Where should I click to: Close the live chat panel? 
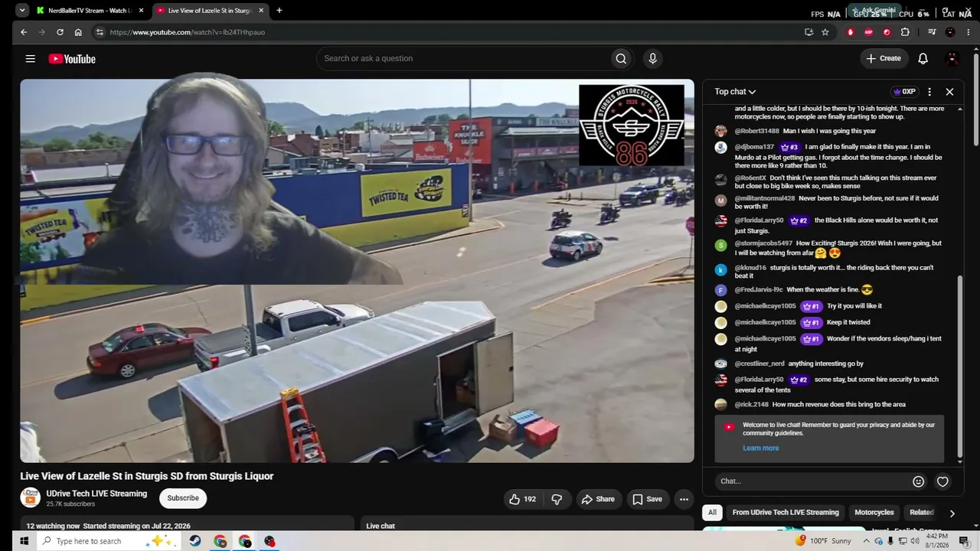tap(949, 92)
